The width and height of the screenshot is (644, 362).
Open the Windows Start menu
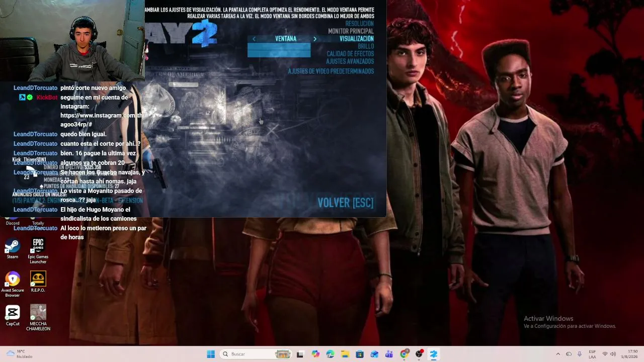(211, 354)
